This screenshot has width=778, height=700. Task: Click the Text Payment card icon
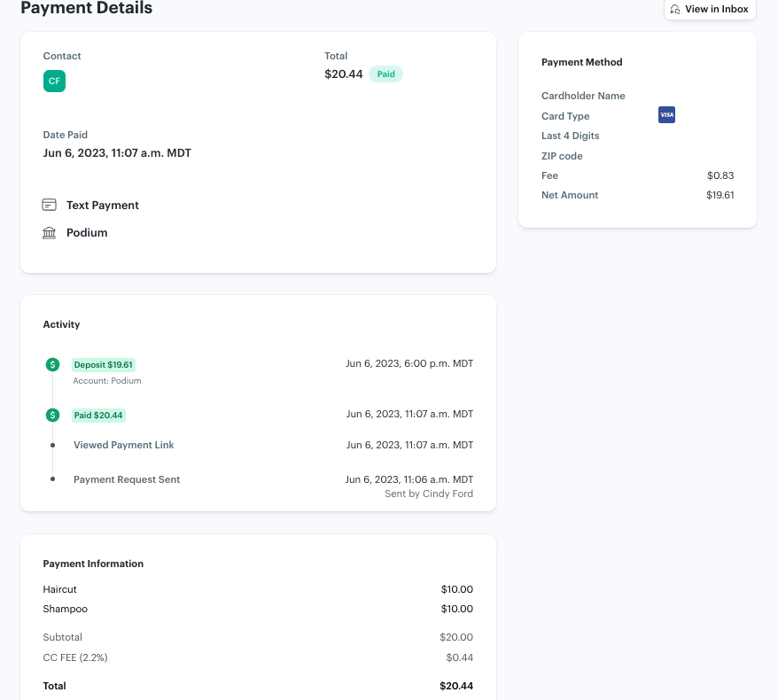[x=50, y=205]
